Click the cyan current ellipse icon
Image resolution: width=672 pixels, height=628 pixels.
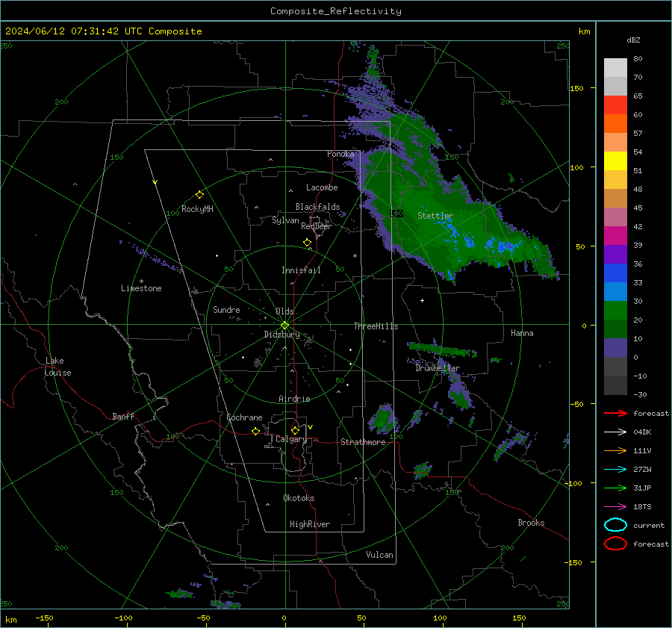(x=615, y=525)
